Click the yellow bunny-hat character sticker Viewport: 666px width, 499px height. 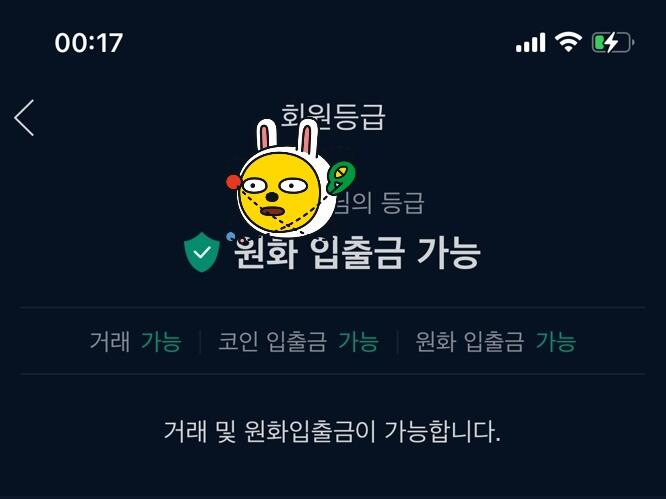pyautogui.click(x=291, y=178)
